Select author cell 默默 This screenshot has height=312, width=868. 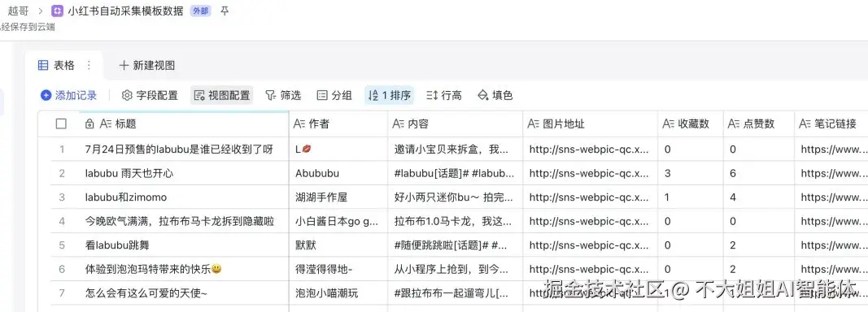[338, 245]
